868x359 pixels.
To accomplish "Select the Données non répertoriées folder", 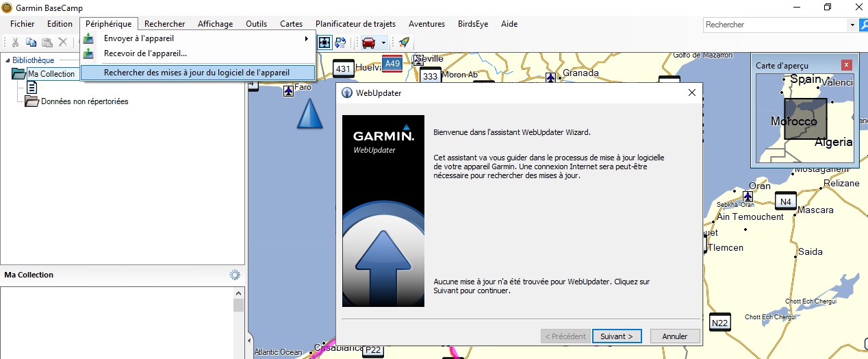I will point(84,101).
